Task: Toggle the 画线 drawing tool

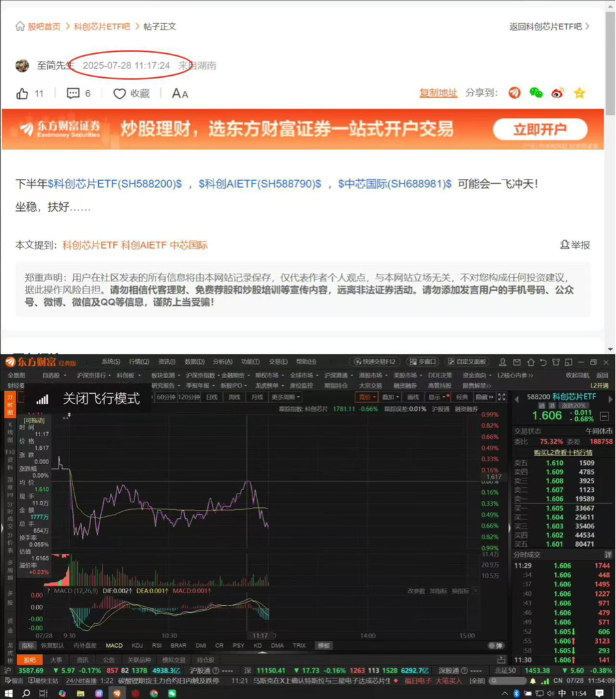Action: click(413, 397)
